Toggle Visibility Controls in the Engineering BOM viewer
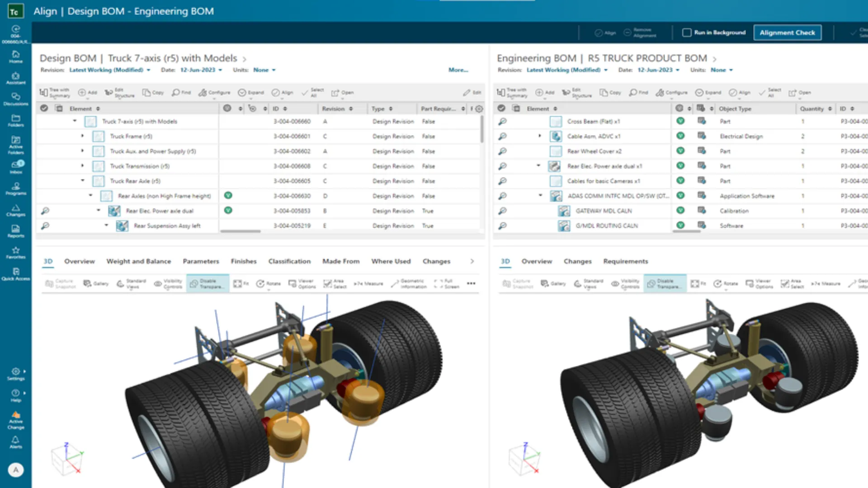868x488 pixels. [625, 283]
